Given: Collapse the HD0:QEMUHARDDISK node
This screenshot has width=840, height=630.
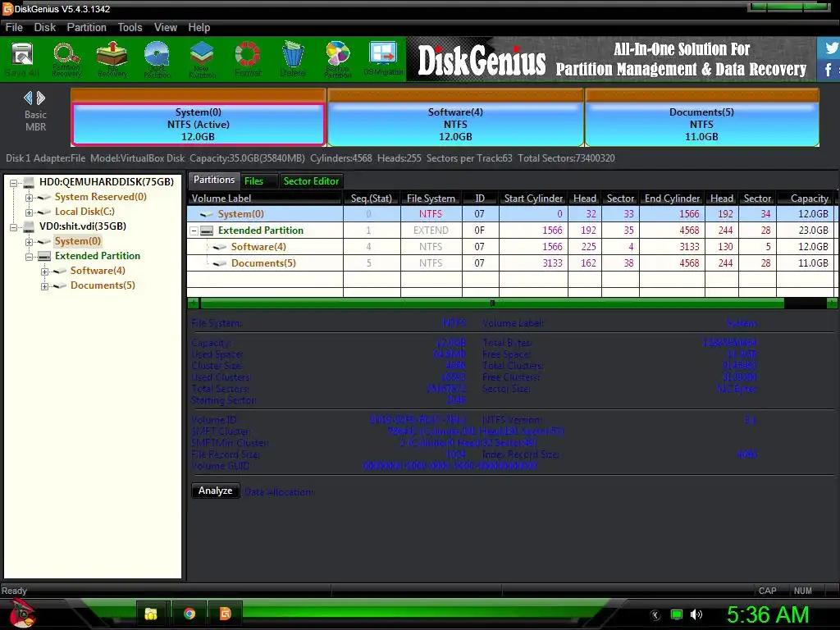Looking at the screenshot, I should pos(13,183).
